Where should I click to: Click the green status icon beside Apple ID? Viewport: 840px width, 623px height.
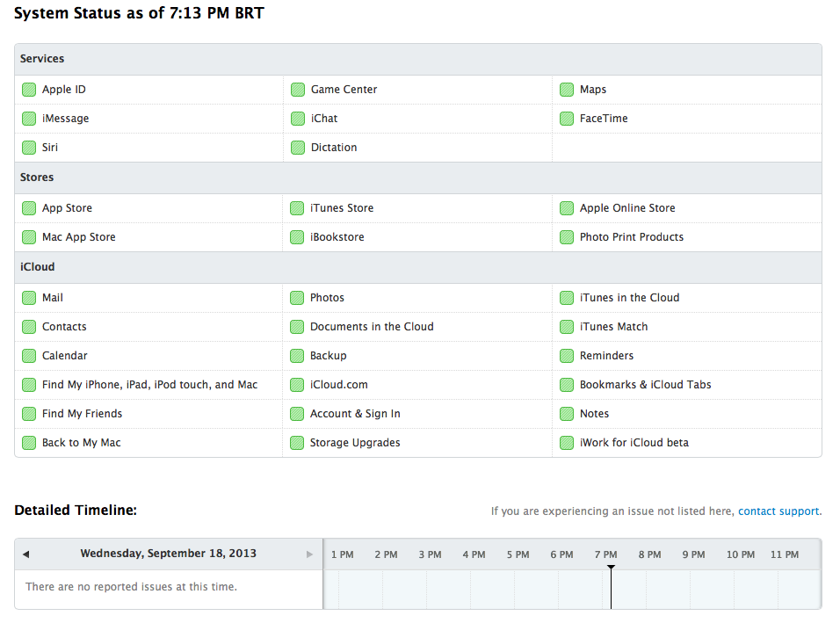pos(29,90)
